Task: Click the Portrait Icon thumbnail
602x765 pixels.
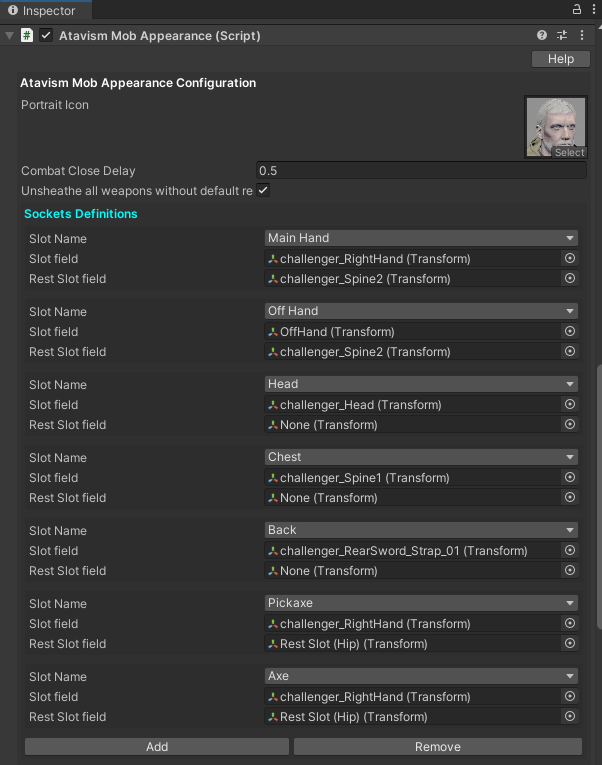Action: point(555,127)
